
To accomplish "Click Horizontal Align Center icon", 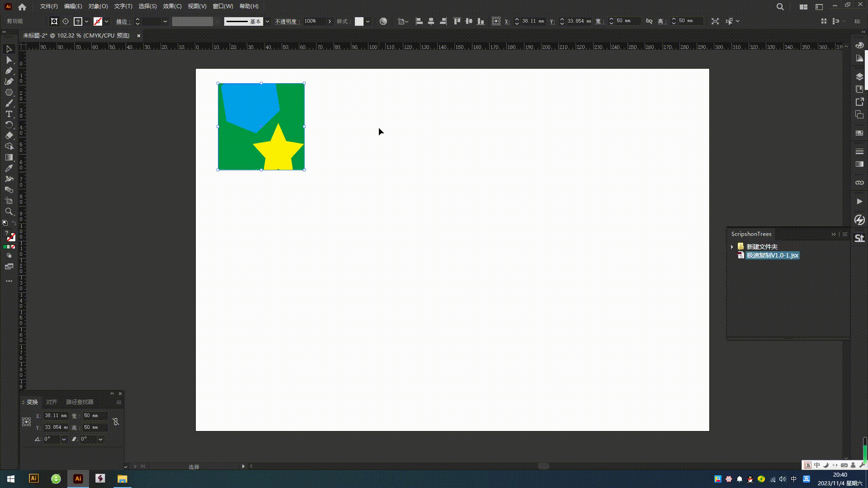I will pyautogui.click(x=431, y=21).
